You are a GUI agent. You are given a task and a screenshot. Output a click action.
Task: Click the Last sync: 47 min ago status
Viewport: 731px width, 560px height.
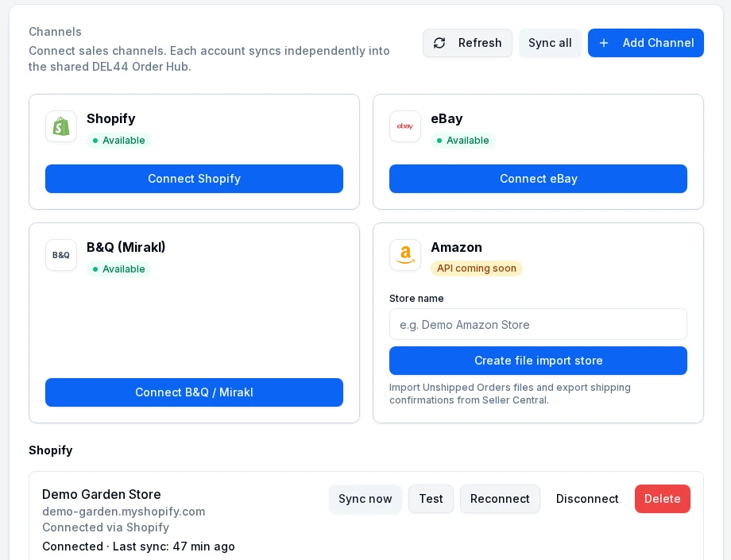[174, 546]
